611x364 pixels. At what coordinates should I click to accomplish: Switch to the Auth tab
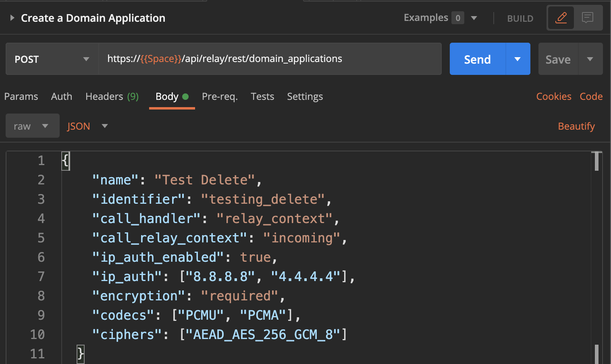(x=62, y=97)
